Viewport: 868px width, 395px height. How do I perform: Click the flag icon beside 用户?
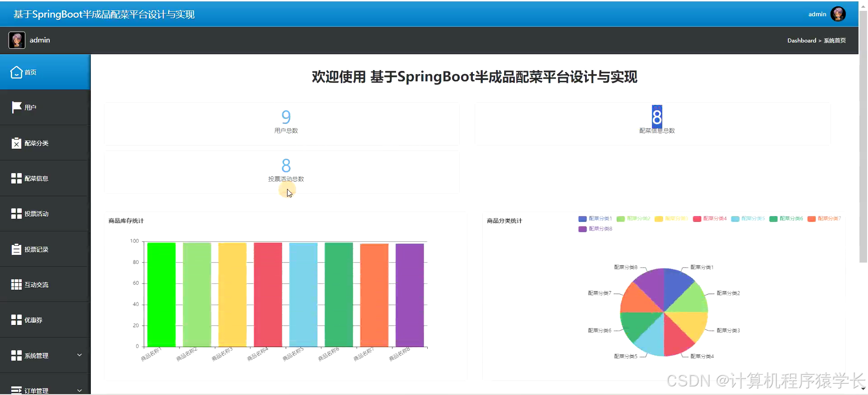(x=16, y=108)
